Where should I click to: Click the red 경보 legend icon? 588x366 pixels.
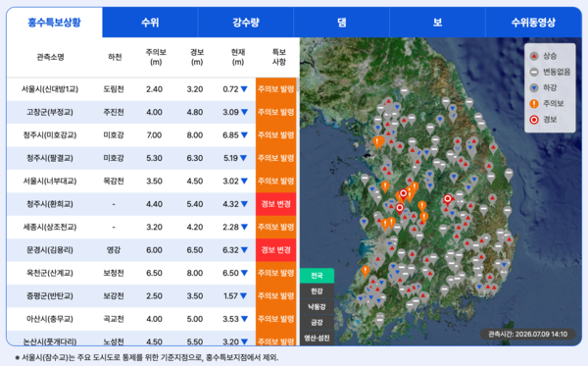tap(534, 120)
